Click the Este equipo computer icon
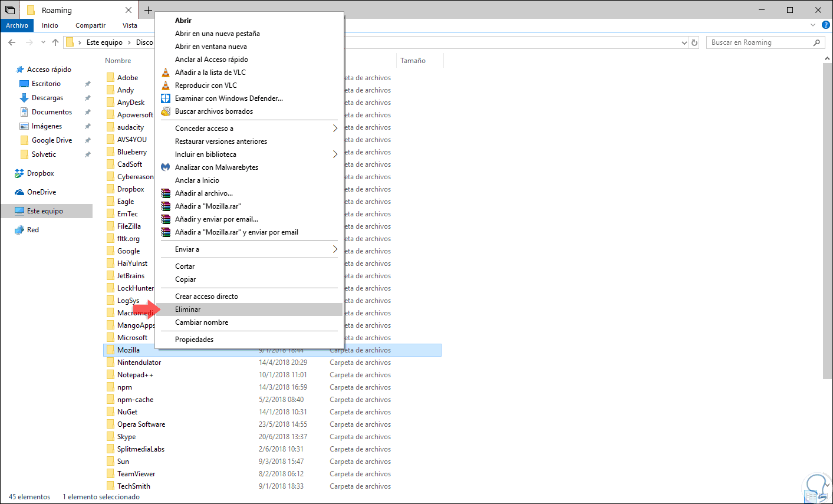833x504 pixels. click(x=19, y=211)
